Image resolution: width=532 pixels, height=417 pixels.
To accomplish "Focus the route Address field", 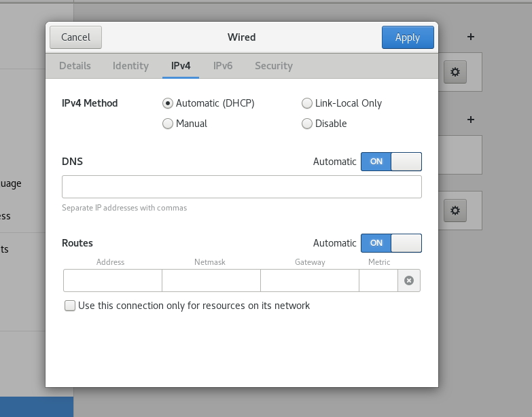I will 112,280.
